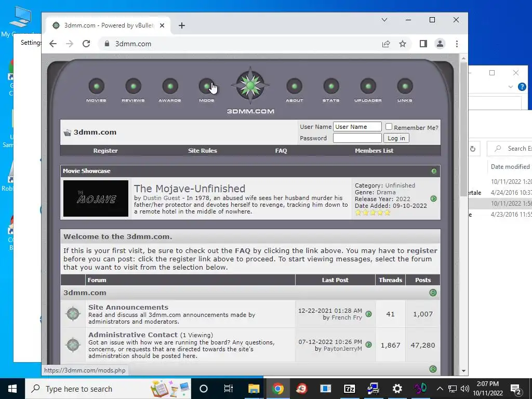Screen dimensions: 532x399
Task: Toggle Chrome side panel icon
Action: (x=423, y=44)
